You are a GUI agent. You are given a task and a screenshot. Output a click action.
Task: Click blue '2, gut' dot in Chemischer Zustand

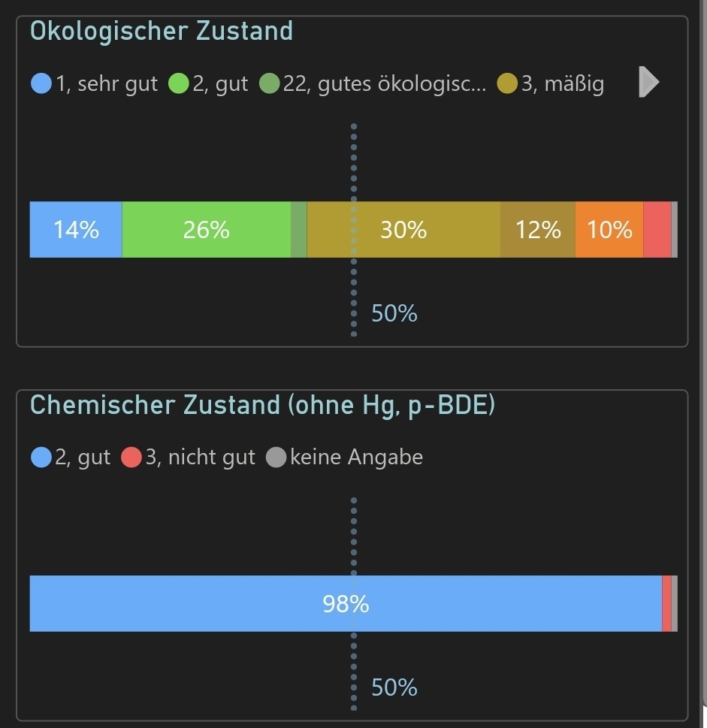point(41,457)
